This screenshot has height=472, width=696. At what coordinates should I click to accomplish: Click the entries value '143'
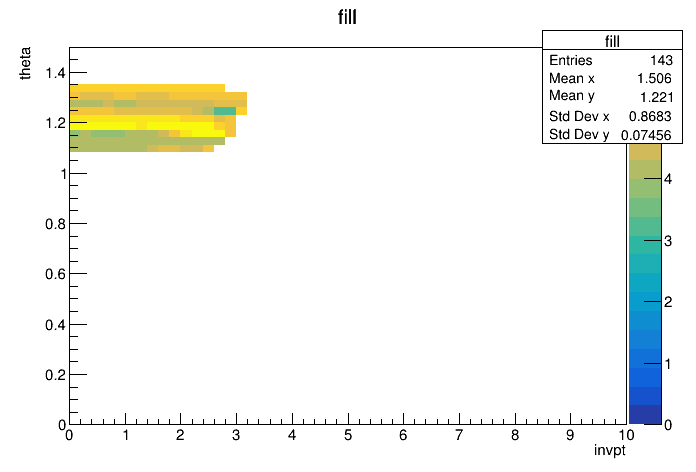click(x=661, y=60)
